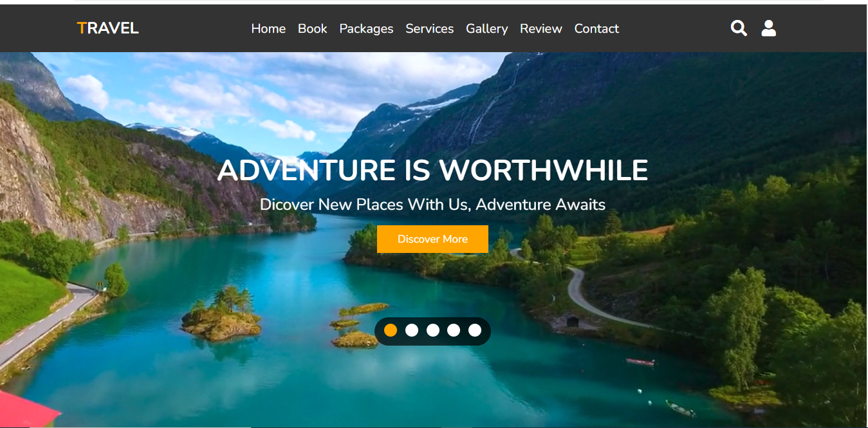Jump to the fifth slide dot
Screen dimensions: 868x428
pos(475,330)
